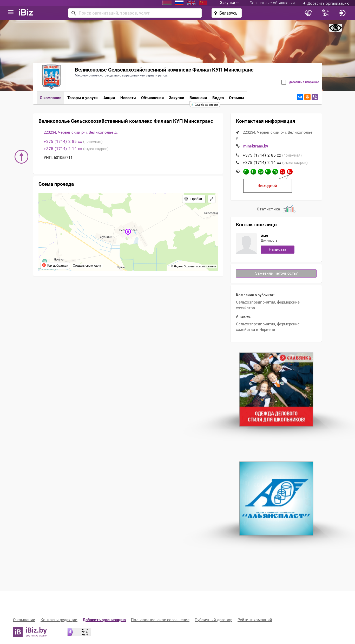Expand the Статистика section

[276, 209]
